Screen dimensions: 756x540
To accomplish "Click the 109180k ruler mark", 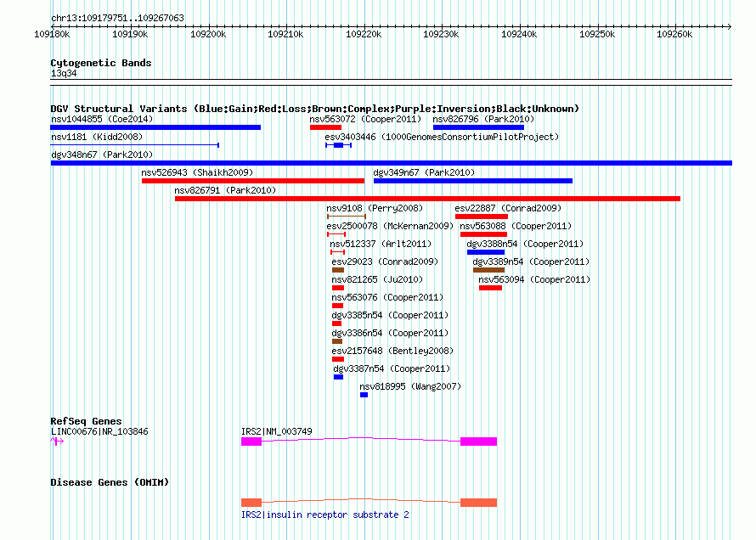I will (52, 34).
